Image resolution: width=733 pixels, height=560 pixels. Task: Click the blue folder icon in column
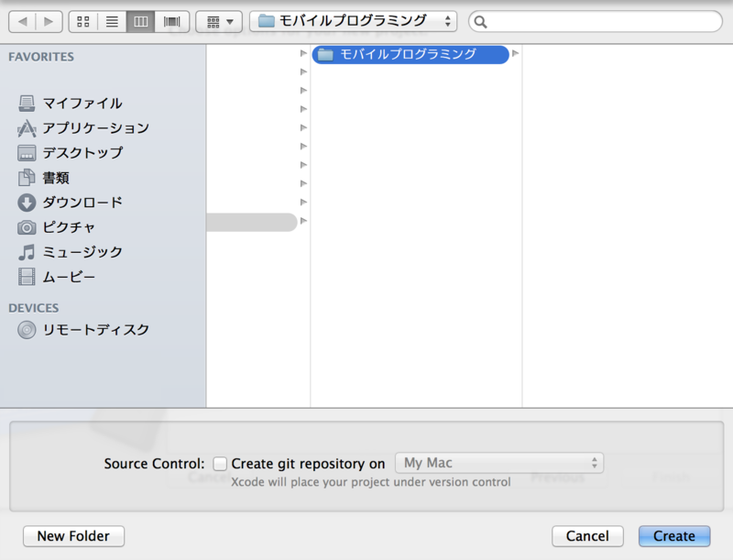[x=325, y=55]
